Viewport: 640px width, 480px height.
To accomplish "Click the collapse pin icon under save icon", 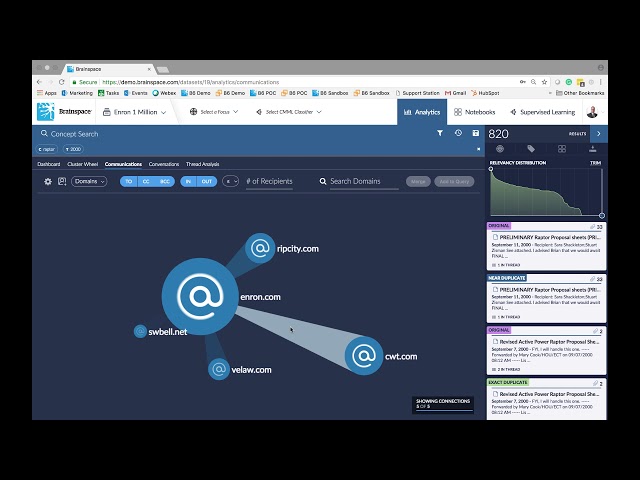I will pos(478,149).
